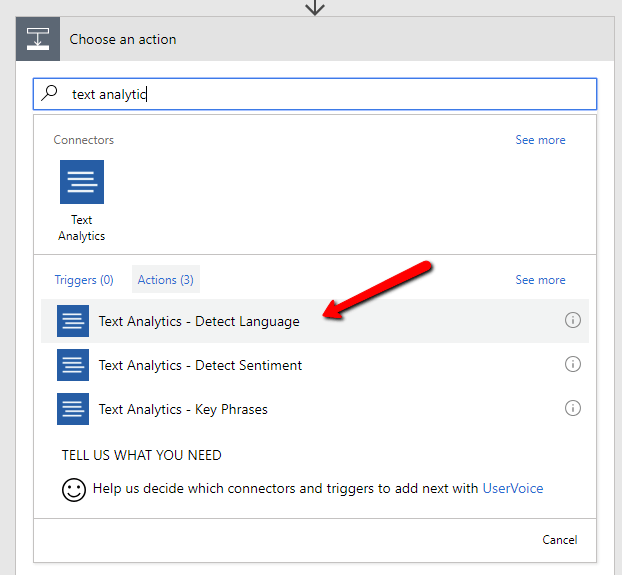The image size is (622, 575).
Task: Click the Key Phrases action icon
Action: tap(73, 409)
